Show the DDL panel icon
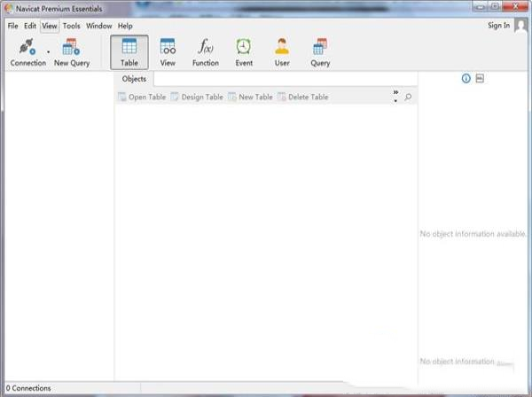Image resolution: width=532 pixels, height=397 pixels. 480,78
